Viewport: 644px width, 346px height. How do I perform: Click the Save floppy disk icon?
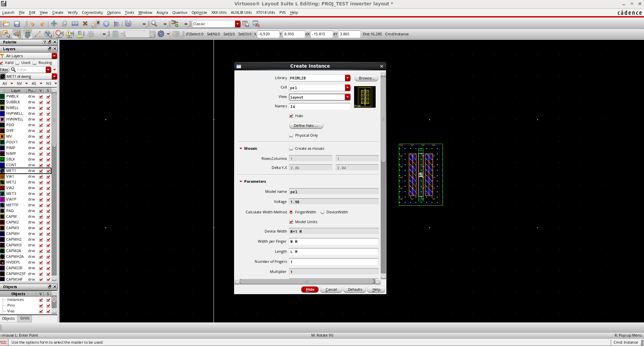click(17, 24)
